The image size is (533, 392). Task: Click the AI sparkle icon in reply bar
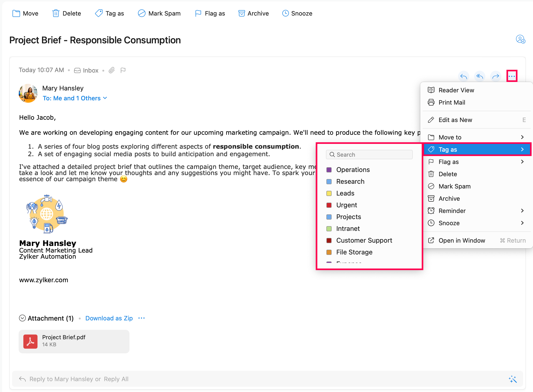coord(512,379)
